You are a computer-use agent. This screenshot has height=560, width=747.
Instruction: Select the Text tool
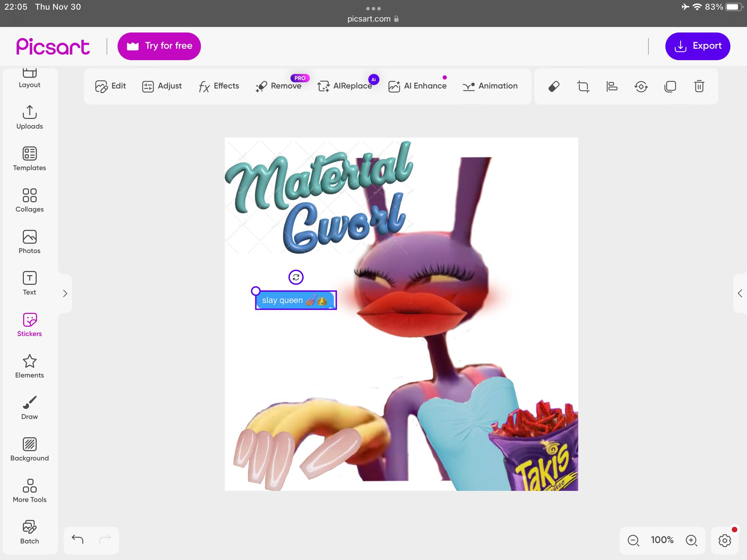(x=29, y=283)
